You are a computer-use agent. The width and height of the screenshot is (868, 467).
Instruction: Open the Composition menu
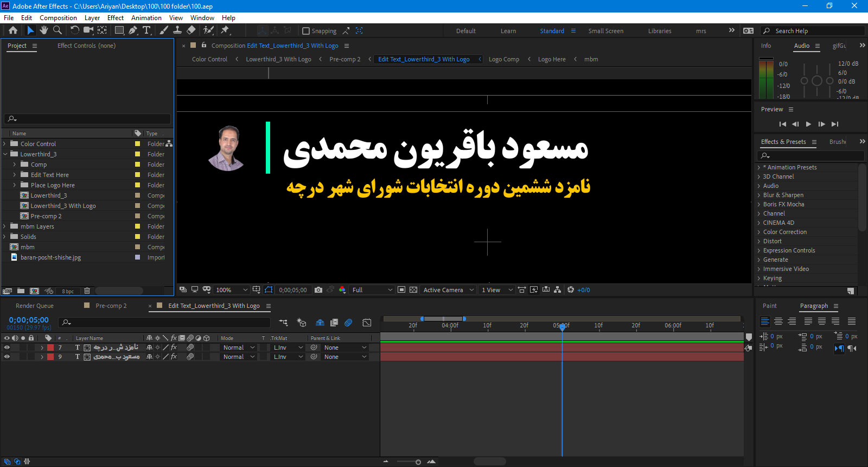58,17
